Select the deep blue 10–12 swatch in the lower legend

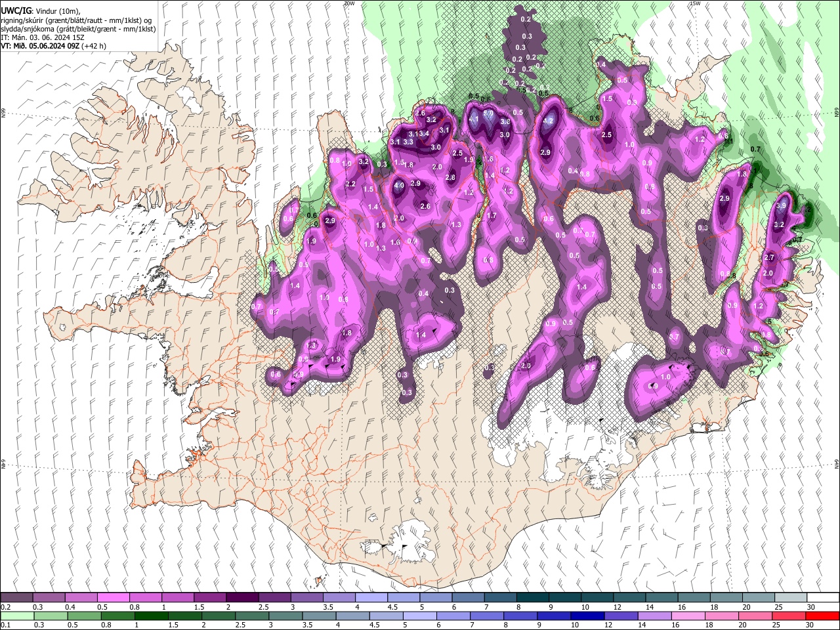tap(587, 616)
